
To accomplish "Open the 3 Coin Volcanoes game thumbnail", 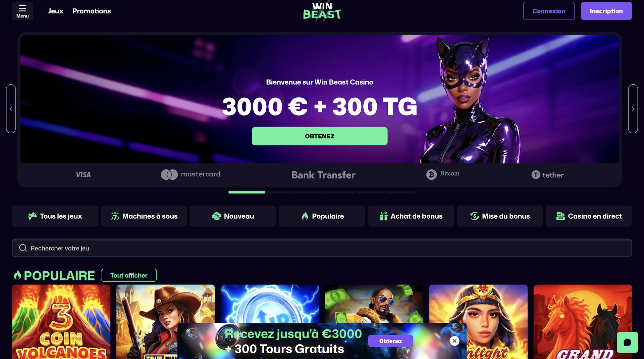I will (x=61, y=322).
